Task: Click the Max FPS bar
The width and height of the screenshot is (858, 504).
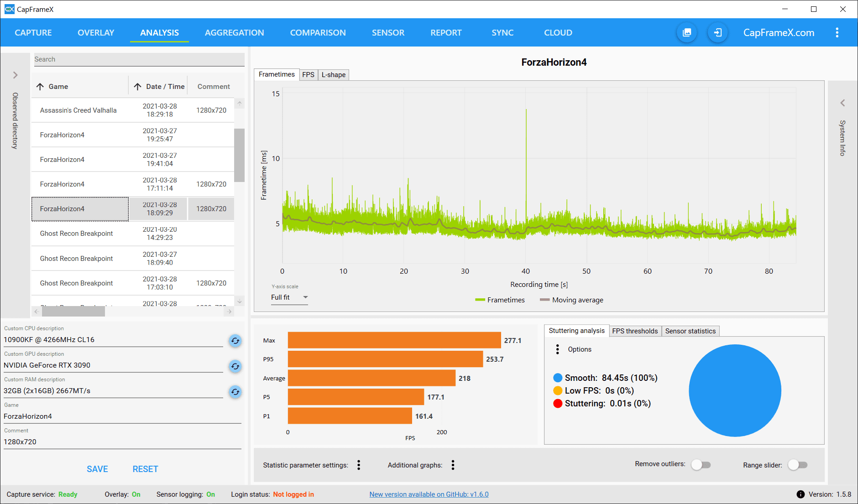Action: pos(394,340)
